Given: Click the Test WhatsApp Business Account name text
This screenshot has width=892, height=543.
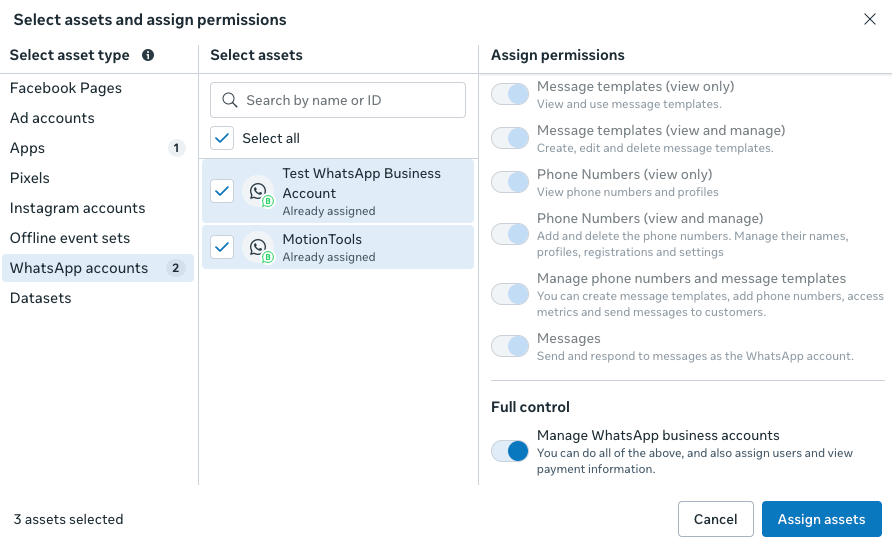Looking at the screenshot, I should click(362, 183).
